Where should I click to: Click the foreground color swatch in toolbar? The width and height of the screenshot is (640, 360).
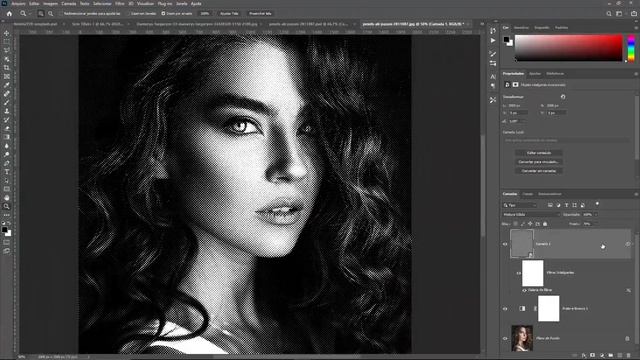(4, 230)
